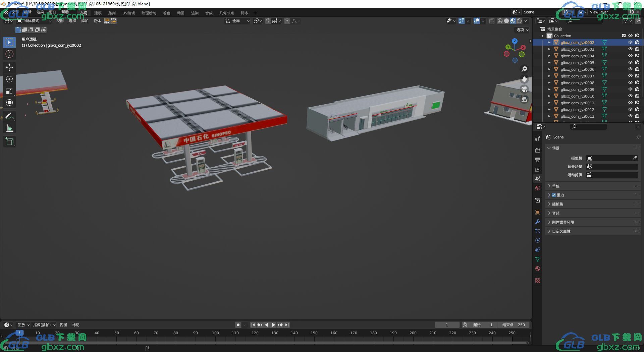Expand the glbxz_com_jyz0004 tree item

549,56
